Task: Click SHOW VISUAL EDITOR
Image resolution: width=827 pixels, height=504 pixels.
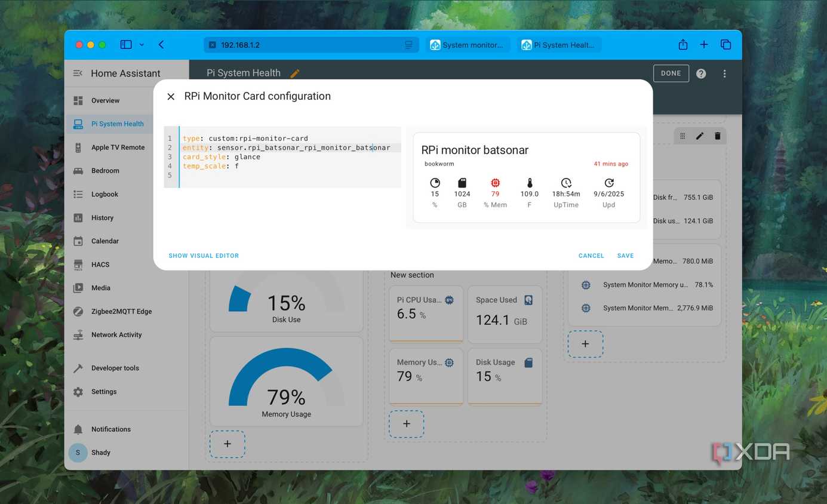Action: point(204,256)
